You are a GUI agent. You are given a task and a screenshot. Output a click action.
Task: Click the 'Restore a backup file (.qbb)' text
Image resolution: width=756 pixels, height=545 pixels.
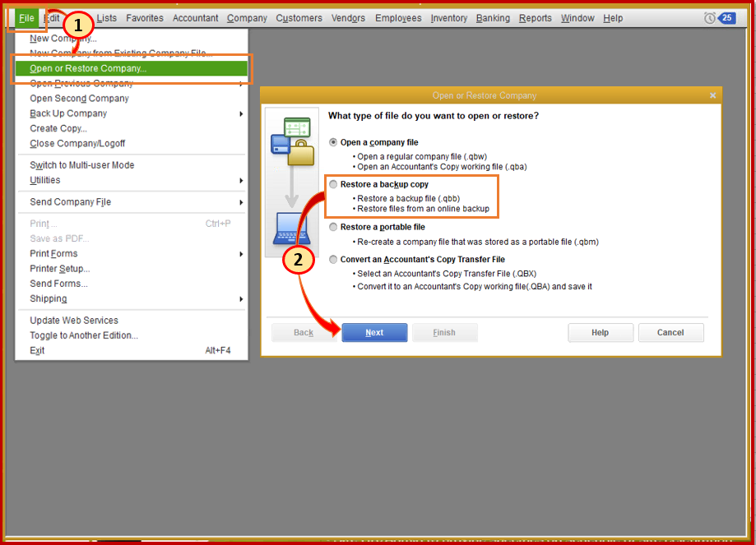pos(408,199)
